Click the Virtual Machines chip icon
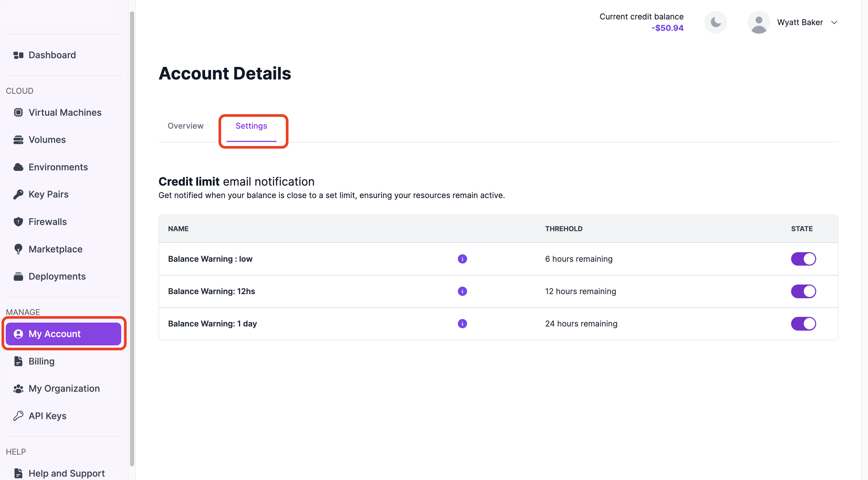 click(18, 113)
